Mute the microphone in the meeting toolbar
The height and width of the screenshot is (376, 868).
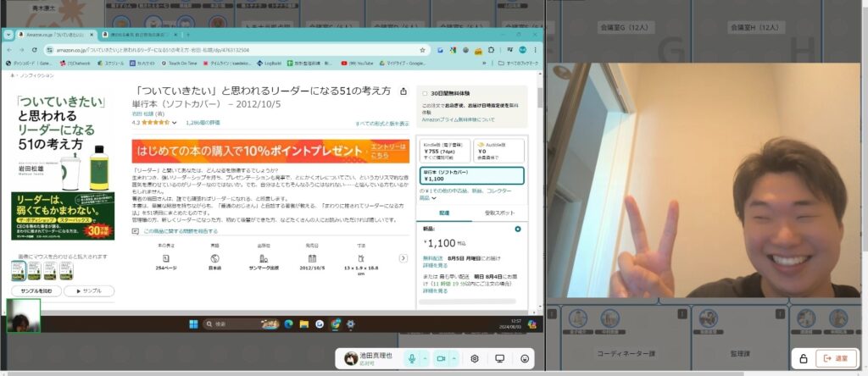[x=411, y=358]
